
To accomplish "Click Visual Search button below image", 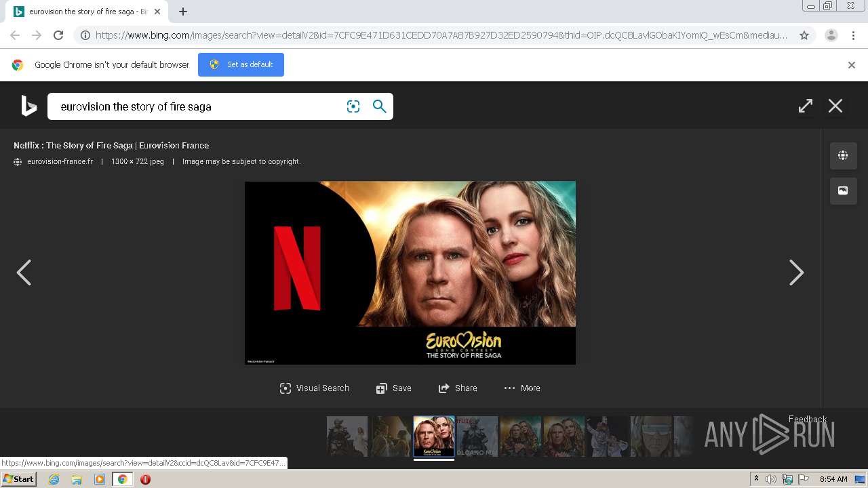I will coord(315,388).
